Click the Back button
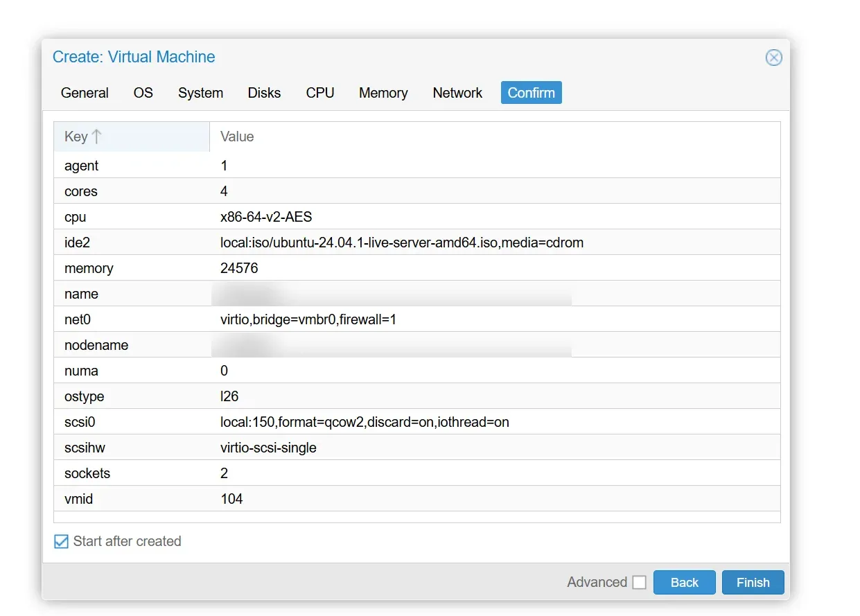Image resolution: width=860 pixels, height=616 pixels. (x=684, y=583)
